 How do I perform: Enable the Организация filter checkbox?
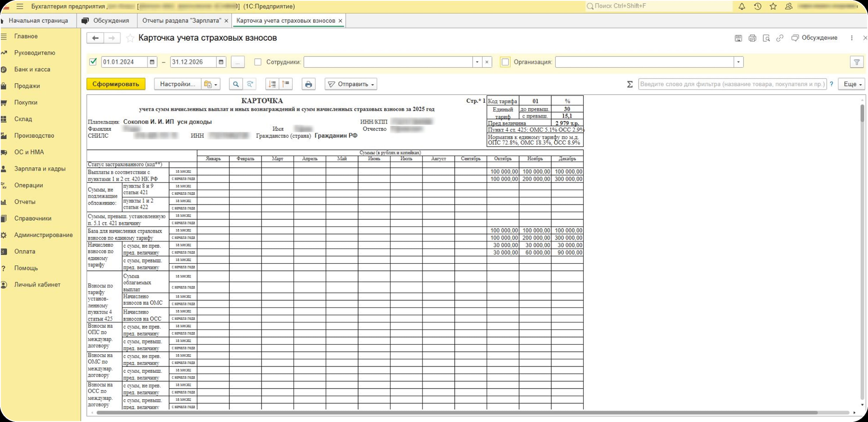tap(505, 62)
